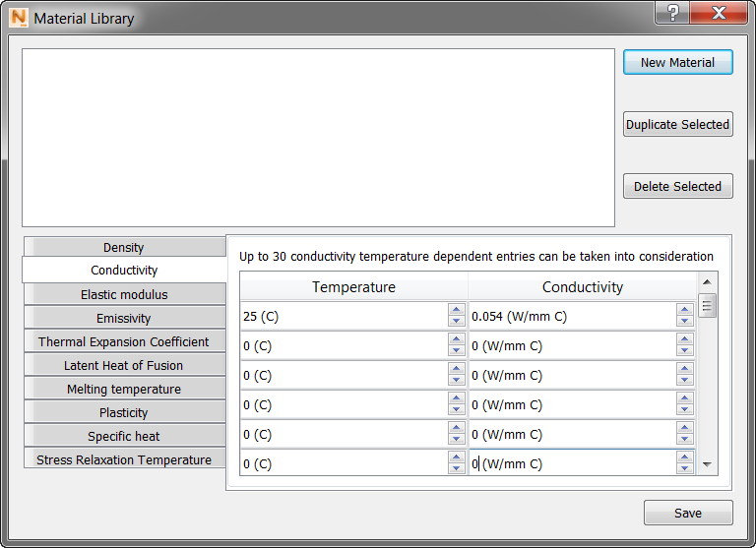Switch to Elastic modulus tab

[x=124, y=294]
